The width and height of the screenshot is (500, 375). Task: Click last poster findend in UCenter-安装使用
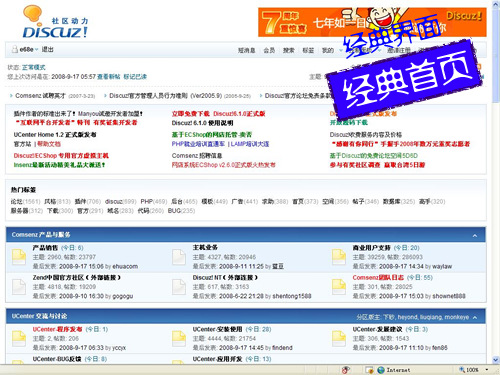282,348
